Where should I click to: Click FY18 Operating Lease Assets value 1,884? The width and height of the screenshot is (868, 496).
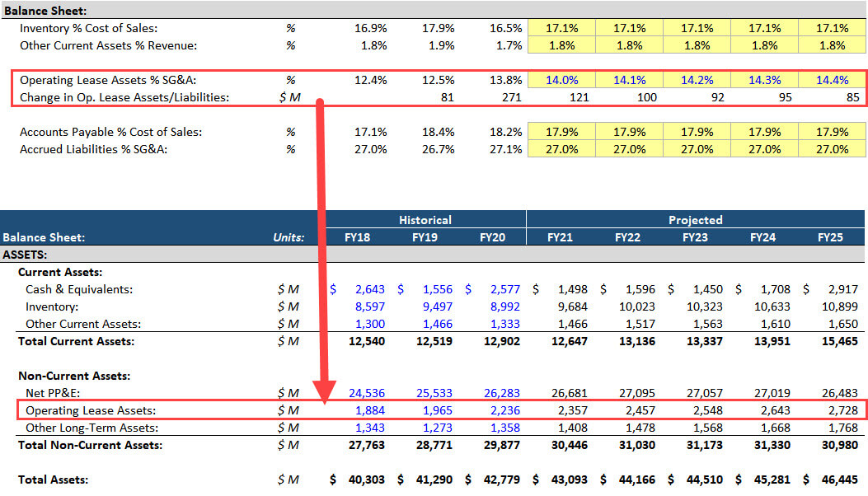[x=370, y=411]
